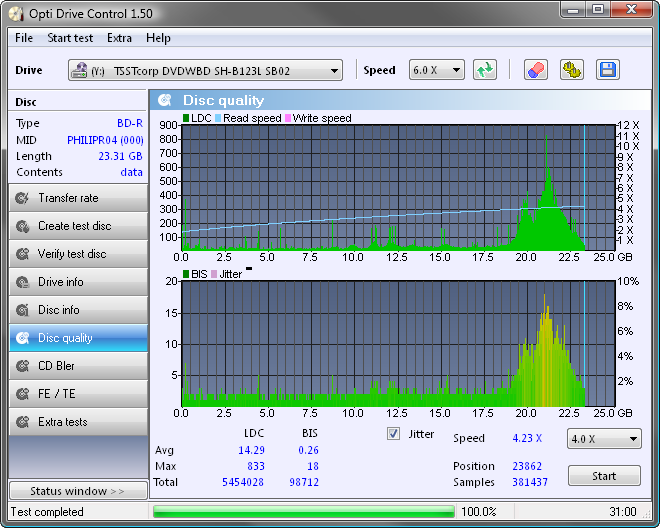
Task: Click the Speed value 4.23 X
Action: [527, 438]
